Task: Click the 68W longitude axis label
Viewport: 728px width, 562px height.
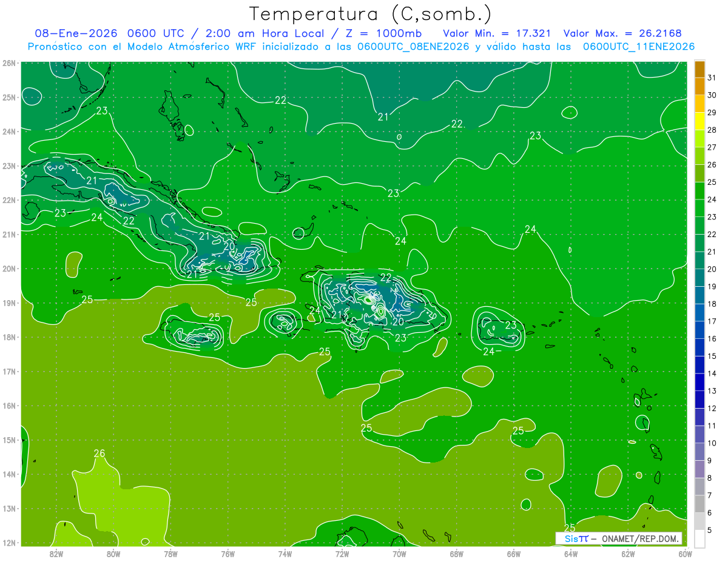Action: pyautogui.click(x=456, y=554)
